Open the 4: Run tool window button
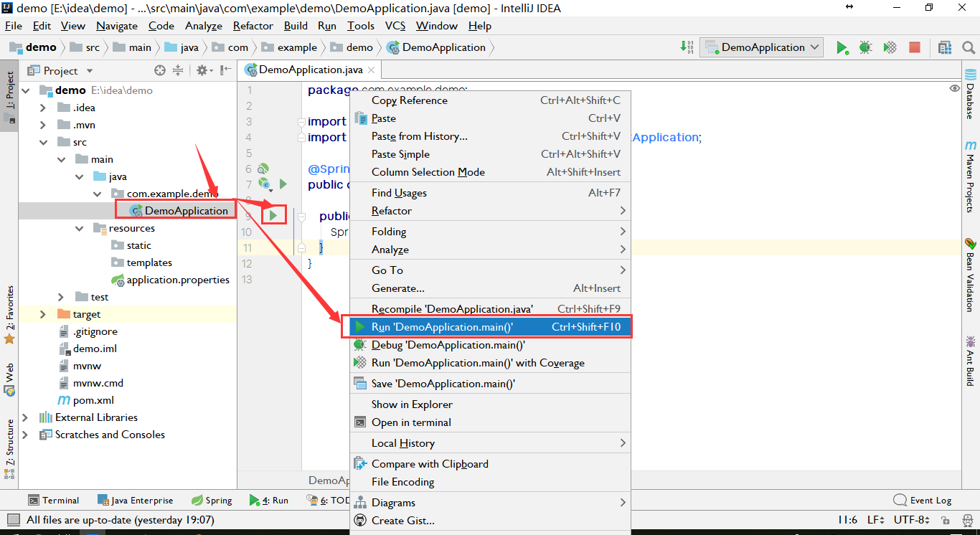The height and width of the screenshot is (535, 980). pos(268,500)
